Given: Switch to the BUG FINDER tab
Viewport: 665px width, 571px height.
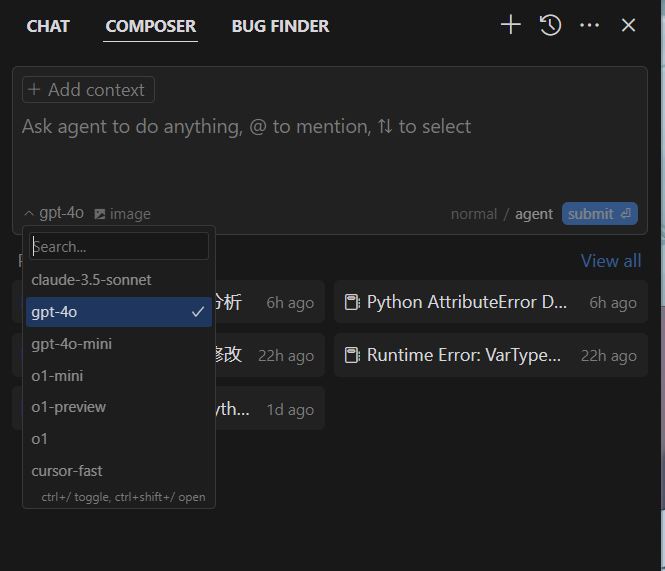Looking at the screenshot, I should (x=280, y=26).
